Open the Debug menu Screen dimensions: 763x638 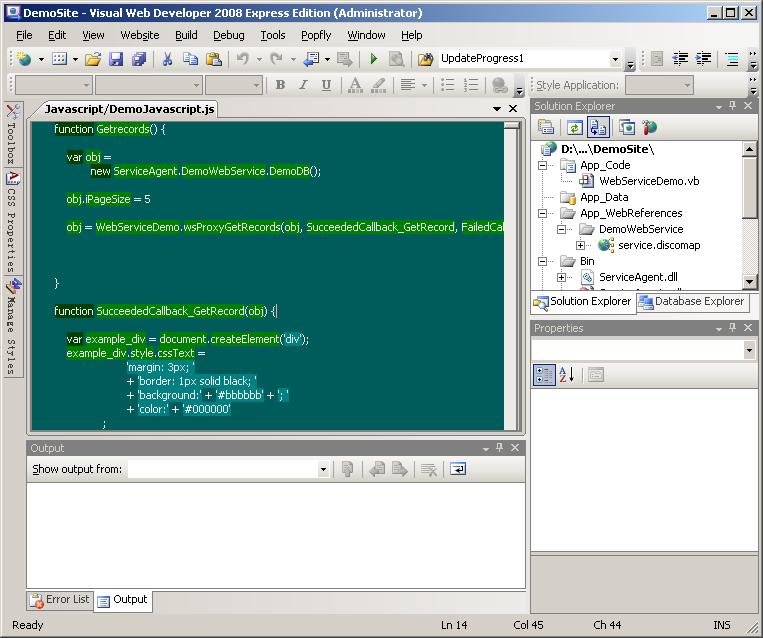pyautogui.click(x=229, y=35)
